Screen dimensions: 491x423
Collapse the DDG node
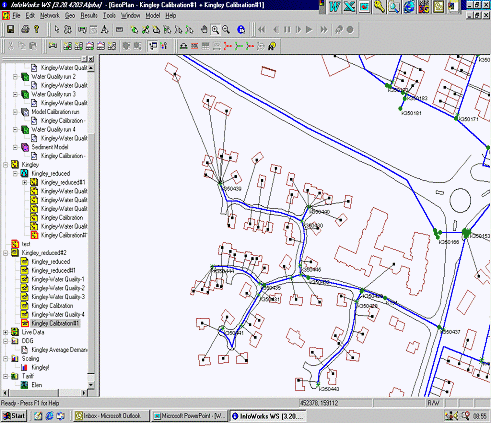point(5,341)
